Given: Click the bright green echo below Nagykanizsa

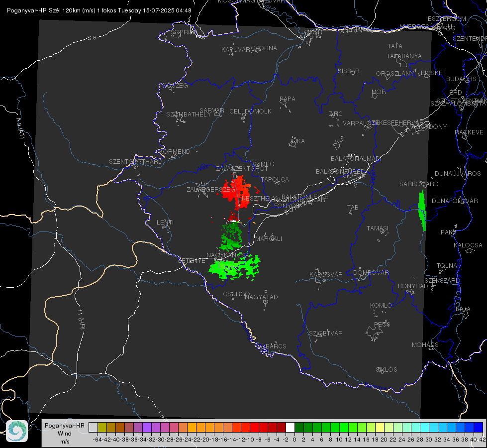Looking at the screenshot, I should pyautogui.click(x=234, y=267).
